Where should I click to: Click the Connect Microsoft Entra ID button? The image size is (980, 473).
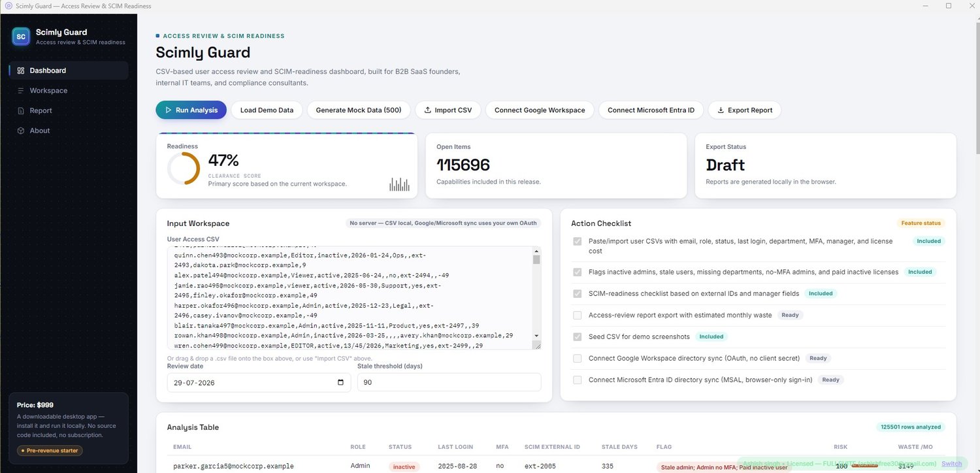pyautogui.click(x=651, y=110)
